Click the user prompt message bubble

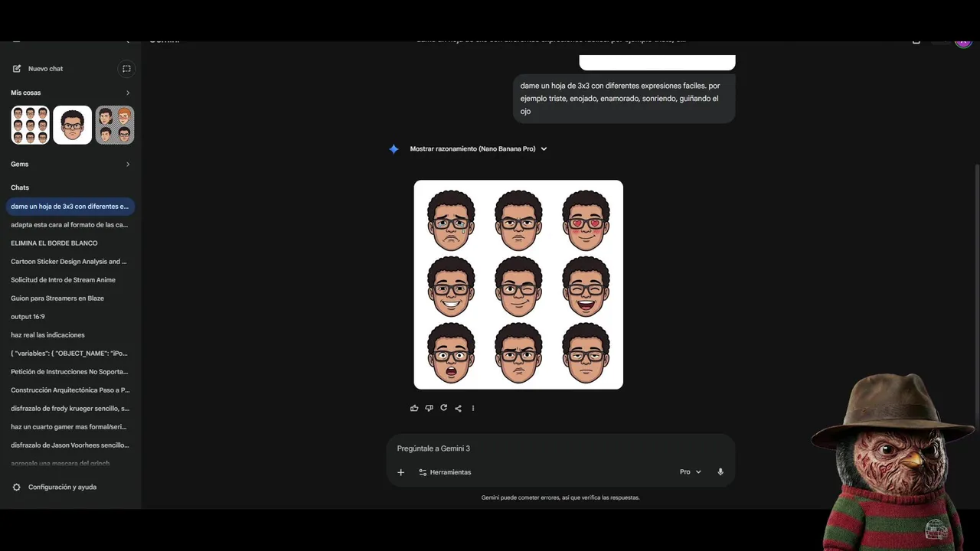click(624, 99)
